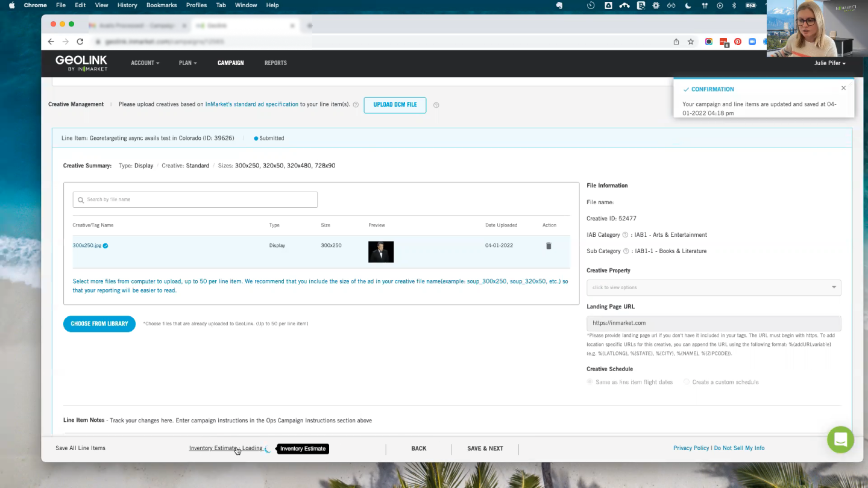Click the AirPods icon in menu bar
The width and height of the screenshot is (868, 488).
click(705, 5)
